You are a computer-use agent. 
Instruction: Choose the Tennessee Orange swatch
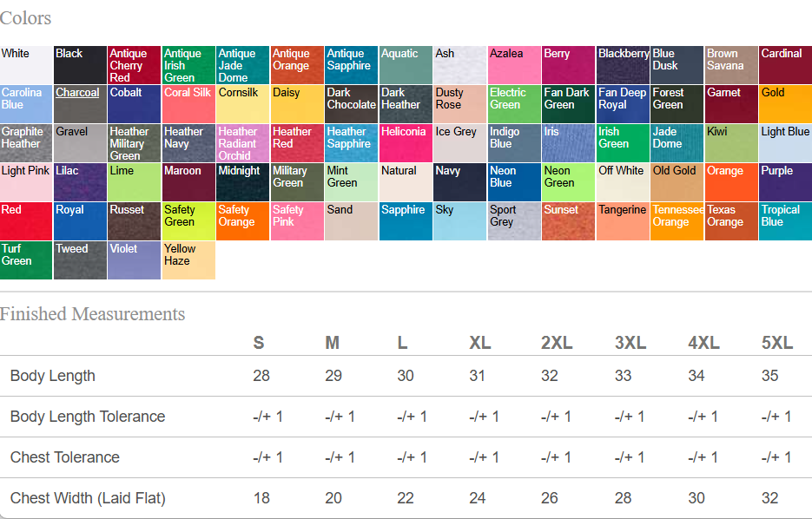click(x=677, y=221)
